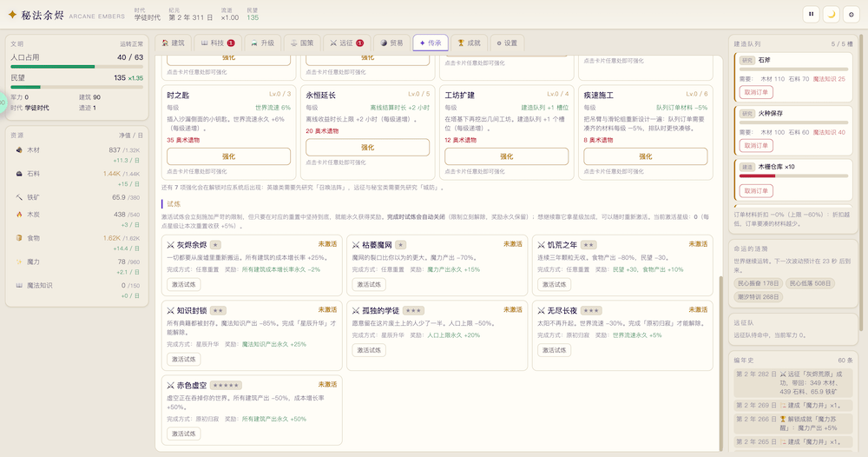Click the chronicle entry about 远征「灰烬荒原」

(793, 383)
